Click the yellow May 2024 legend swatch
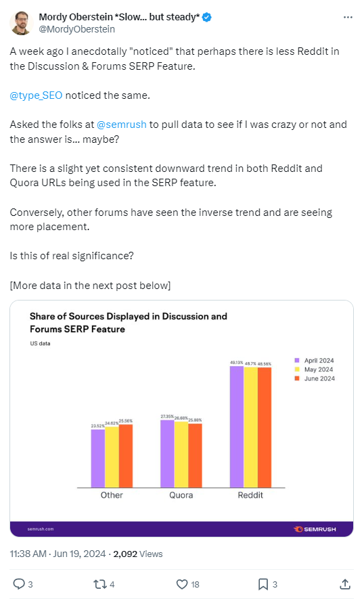Image resolution: width=364 pixels, height=599 pixels. point(297,370)
